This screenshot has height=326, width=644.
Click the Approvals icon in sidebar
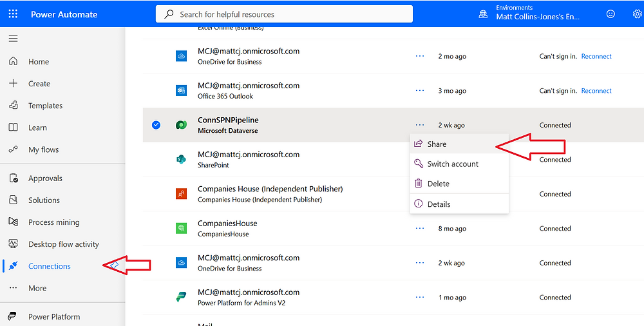click(13, 178)
